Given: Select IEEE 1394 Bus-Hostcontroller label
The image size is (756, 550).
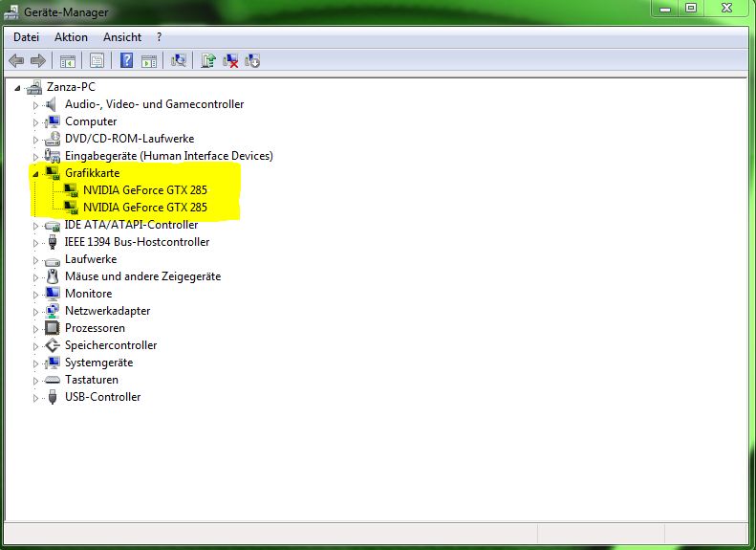Looking at the screenshot, I should click(137, 242).
